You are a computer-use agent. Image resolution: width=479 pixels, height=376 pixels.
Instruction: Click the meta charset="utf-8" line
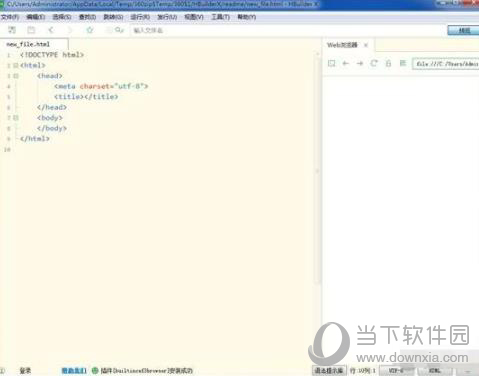coord(101,86)
